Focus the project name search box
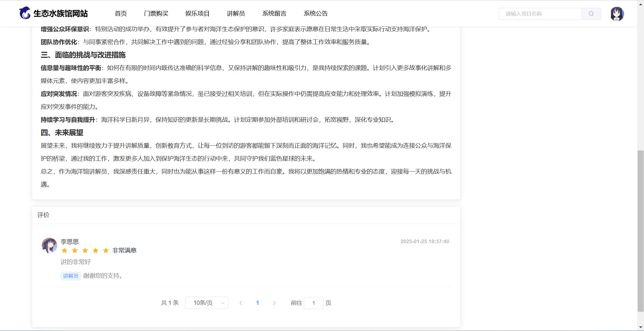The height and width of the screenshot is (331, 644). 540,14
